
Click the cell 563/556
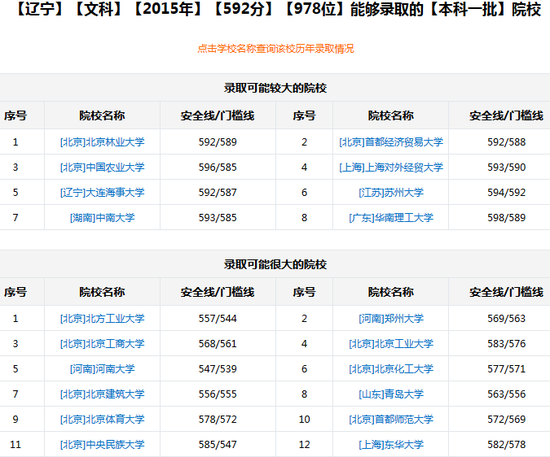click(x=507, y=394)
